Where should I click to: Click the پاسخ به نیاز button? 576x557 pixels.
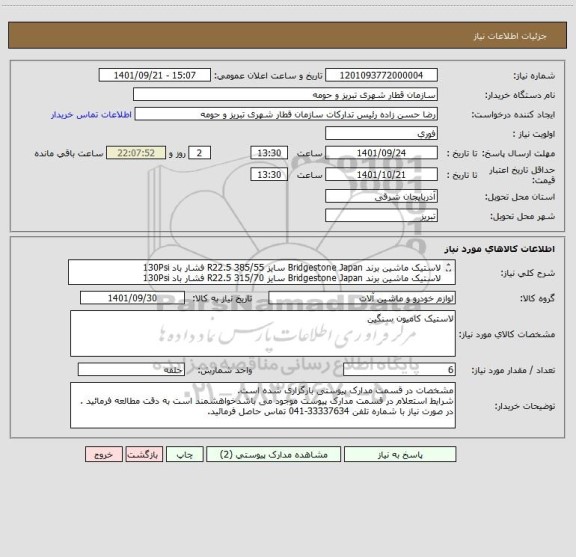pyautogui.click(x=400, y=454)
